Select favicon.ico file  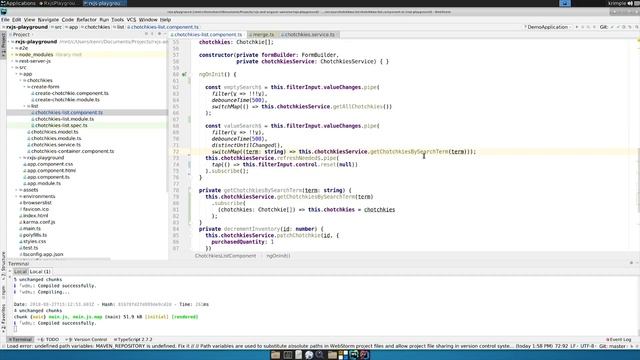[34, 209]
